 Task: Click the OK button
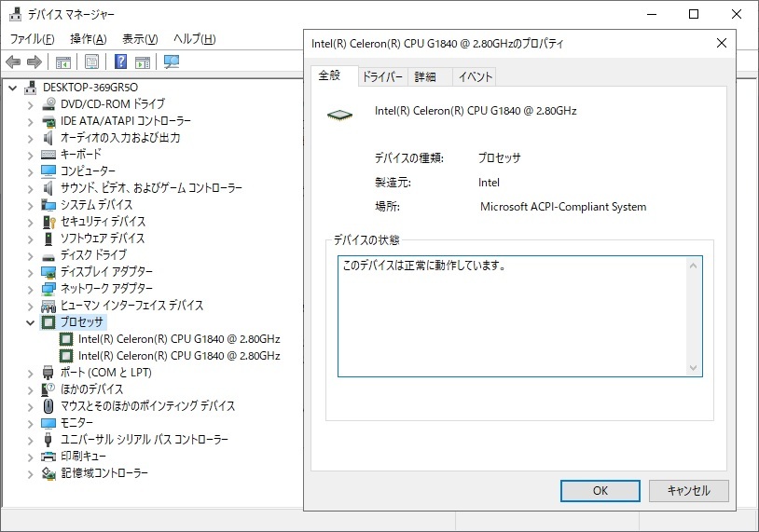[x=600, y=491]
